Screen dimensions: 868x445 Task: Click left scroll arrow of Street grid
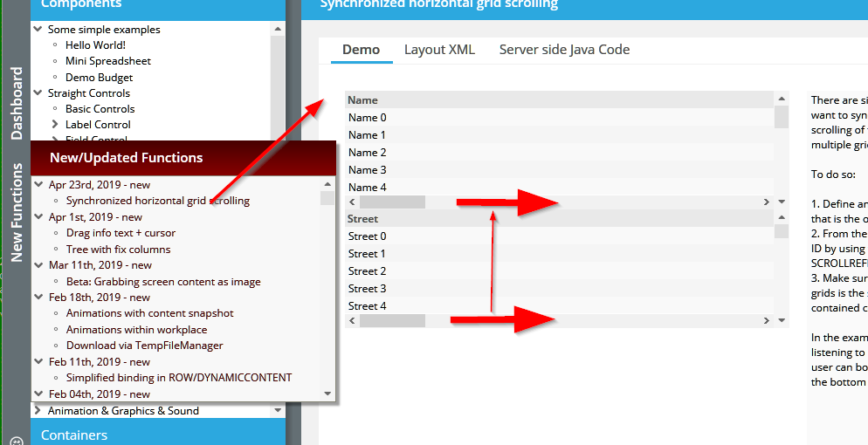tap(352, 321)
